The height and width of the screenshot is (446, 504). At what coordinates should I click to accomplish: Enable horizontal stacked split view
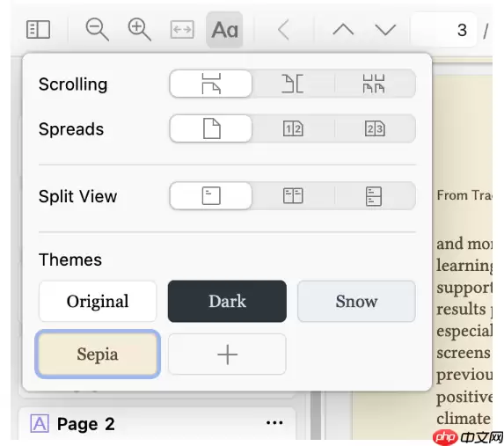374,196
